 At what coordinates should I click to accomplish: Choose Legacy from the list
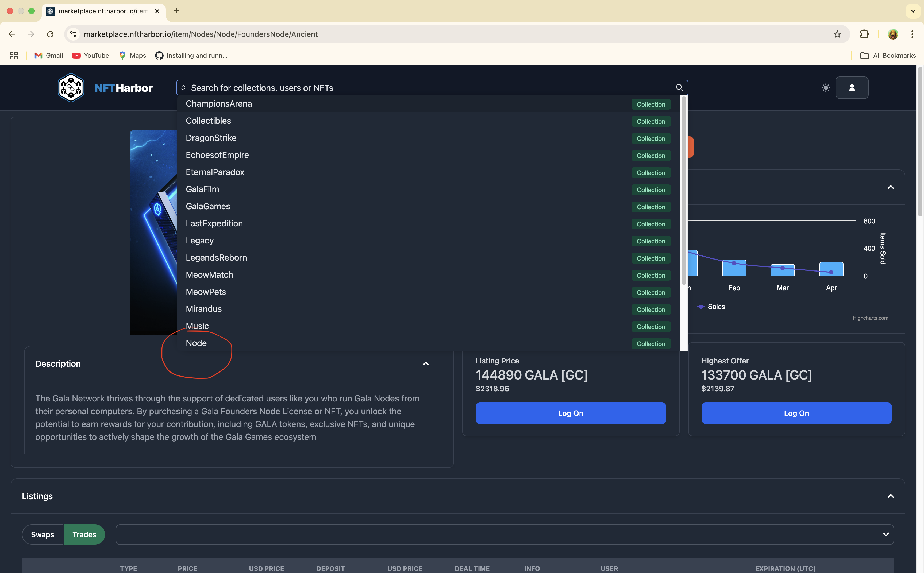(428, 241)
